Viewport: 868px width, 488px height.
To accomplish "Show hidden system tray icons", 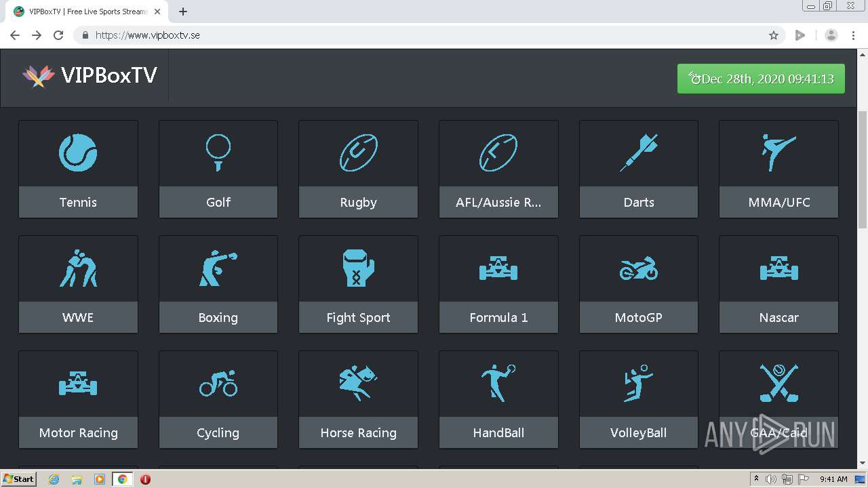I will point(756,479).
